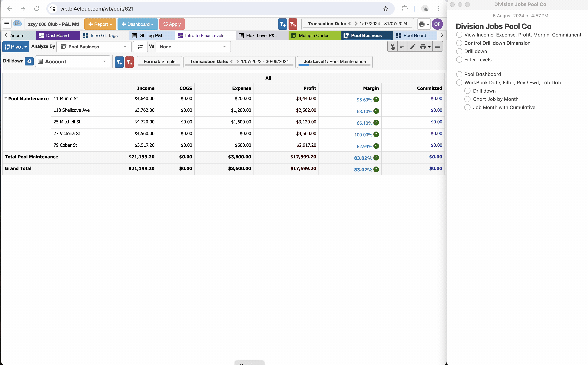Open browser extensions puzzle icon
The image size is (588, 365).
tap(405, 9)
